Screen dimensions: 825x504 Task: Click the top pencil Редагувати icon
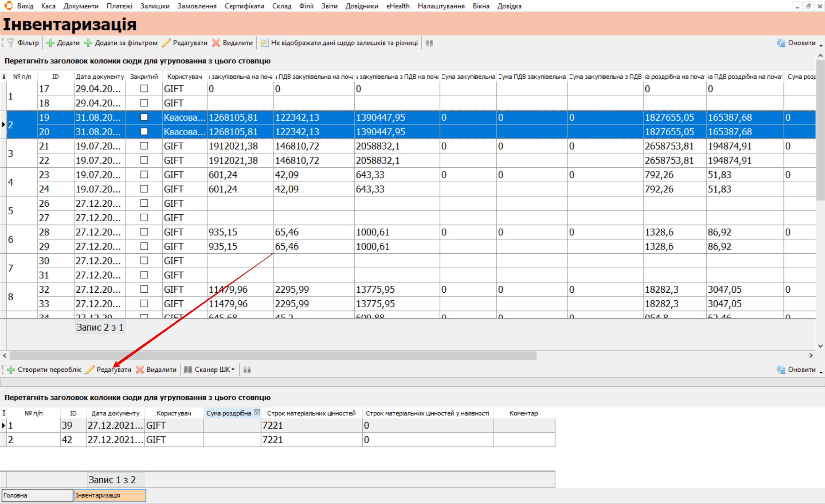click(x=166, y=43)
